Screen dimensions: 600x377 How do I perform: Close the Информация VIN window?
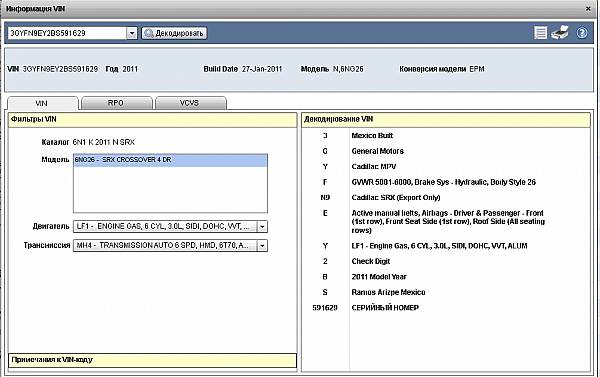pyautogui.click(x=588, y=8)
